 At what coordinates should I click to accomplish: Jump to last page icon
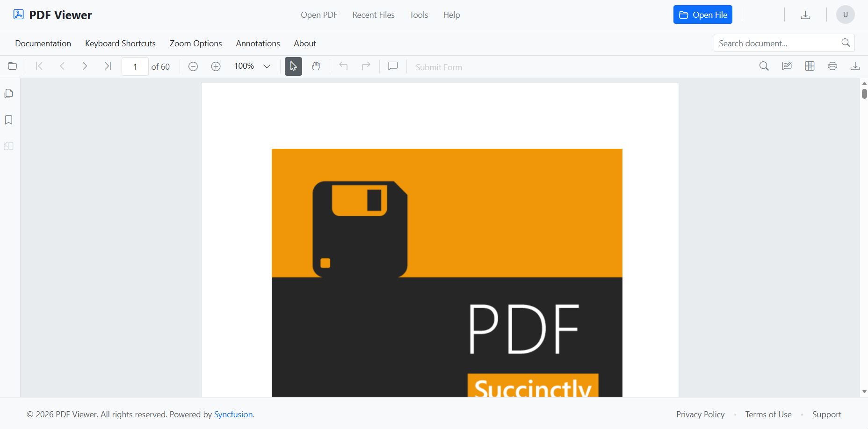pyautogui.click(x=108, y=66)
